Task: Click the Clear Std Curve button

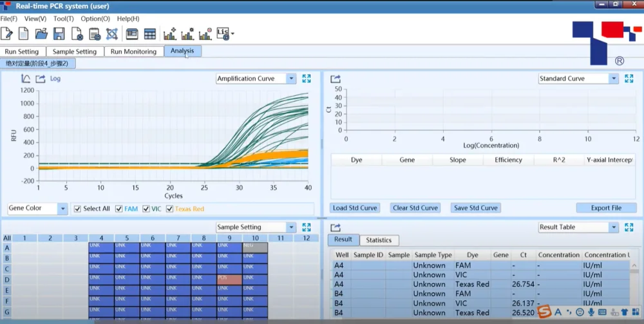Action: click(415, 208)
